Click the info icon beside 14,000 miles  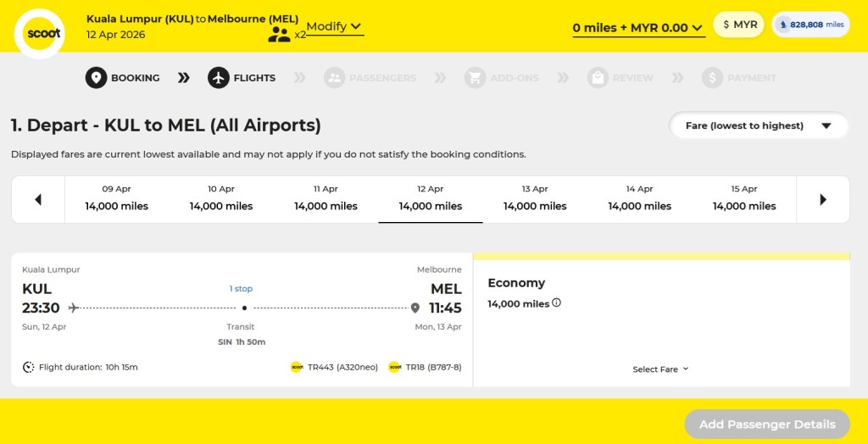pos(557,303)
